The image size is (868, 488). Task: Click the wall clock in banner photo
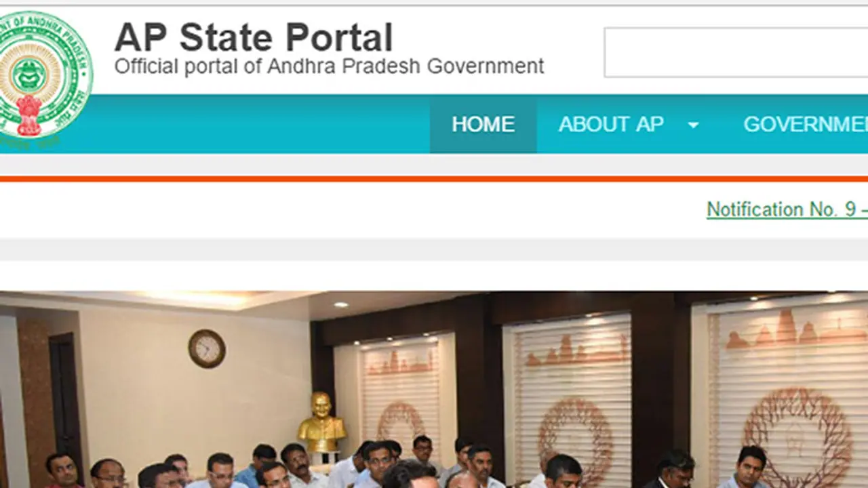click(x=207, y=348)
